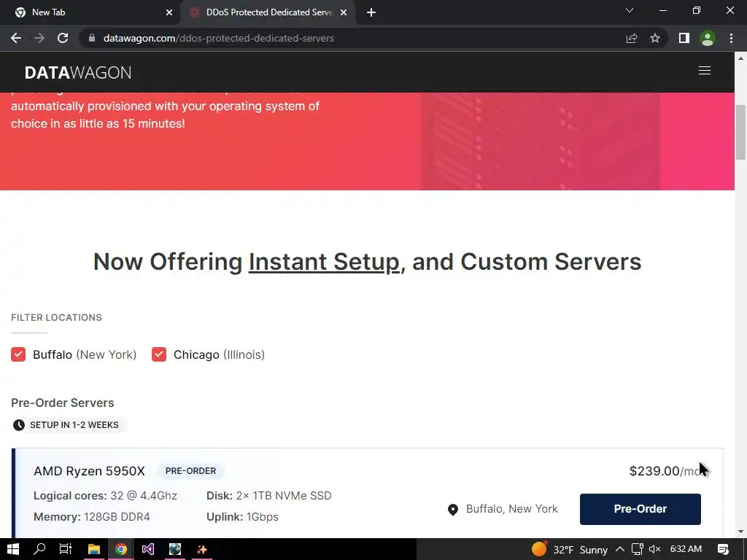The image size is (747, 560).
Task: Close the New Tab tab
Action: coord(169,12)
